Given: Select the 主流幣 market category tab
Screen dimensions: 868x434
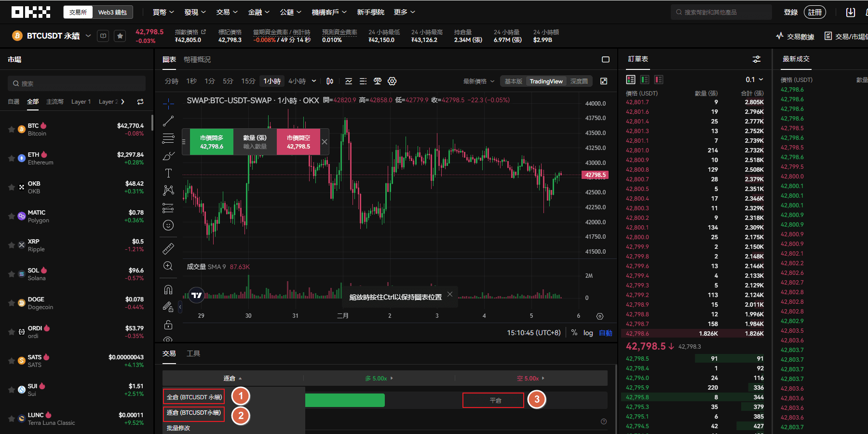Looking at the screenshot, I should pos(55,102).
